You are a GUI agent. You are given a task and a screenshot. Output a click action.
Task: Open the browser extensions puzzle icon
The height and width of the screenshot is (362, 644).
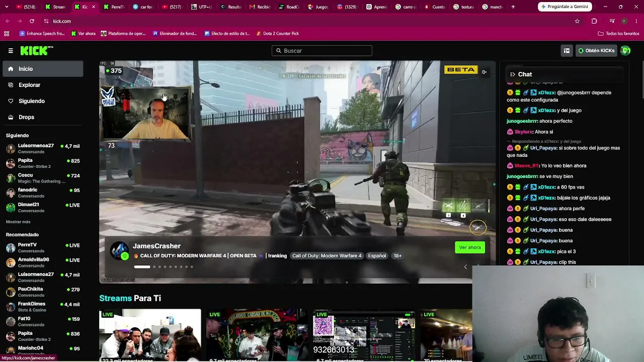(594, 21)
